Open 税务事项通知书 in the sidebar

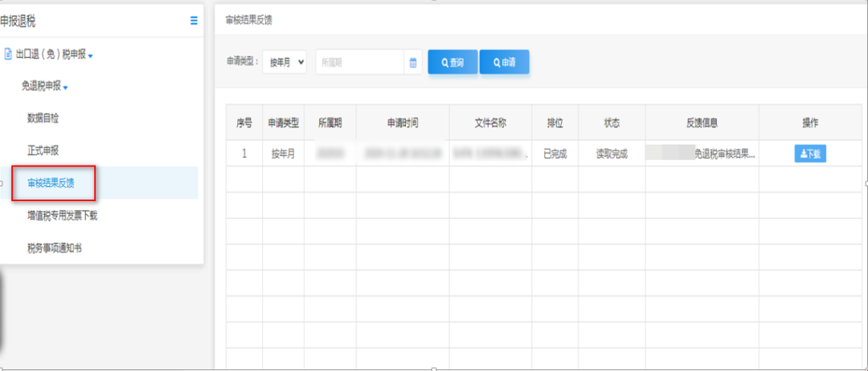pyautogui.click(x=55, y=248)
